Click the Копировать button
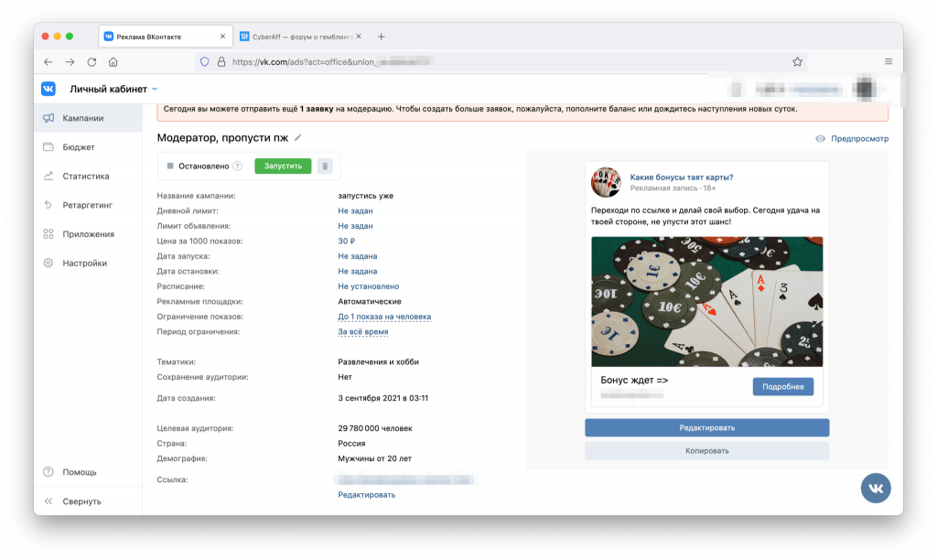 tap(707, 450)
